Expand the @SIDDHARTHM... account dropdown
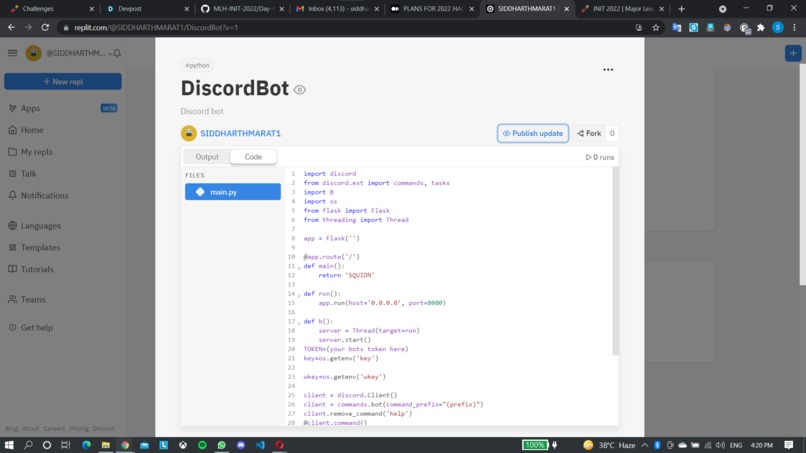Image resolution: width=806 pixels, height=453 pixels. click(x=110, y=53)
